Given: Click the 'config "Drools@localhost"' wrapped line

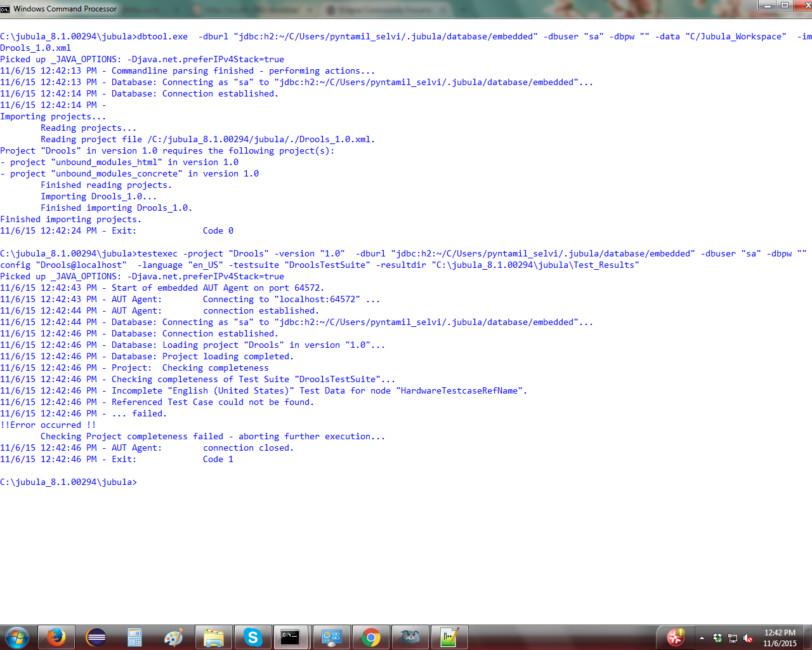Looking at the screenshot, I should (320, 265).
